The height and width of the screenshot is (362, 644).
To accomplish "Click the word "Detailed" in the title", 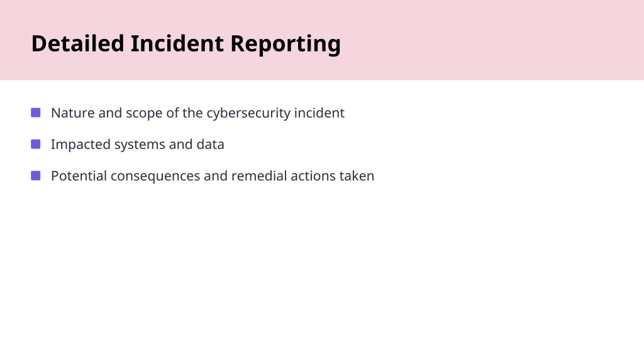I will coord(77,43).
